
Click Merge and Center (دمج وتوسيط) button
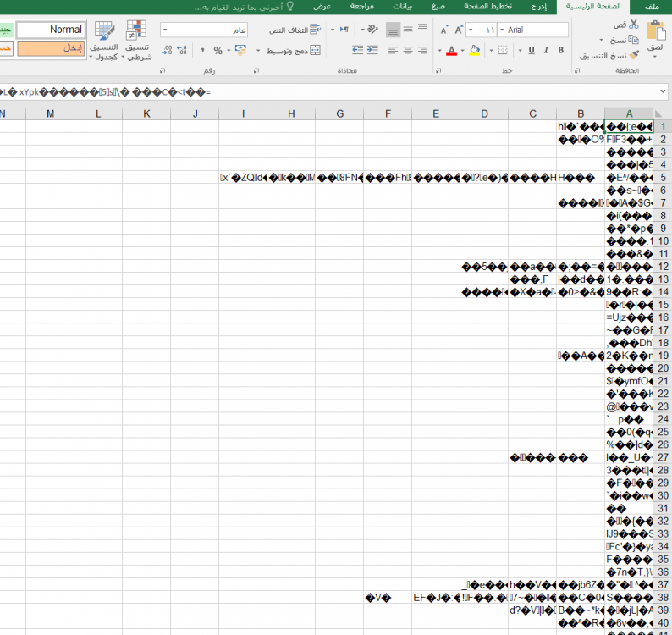coord(294,51)
